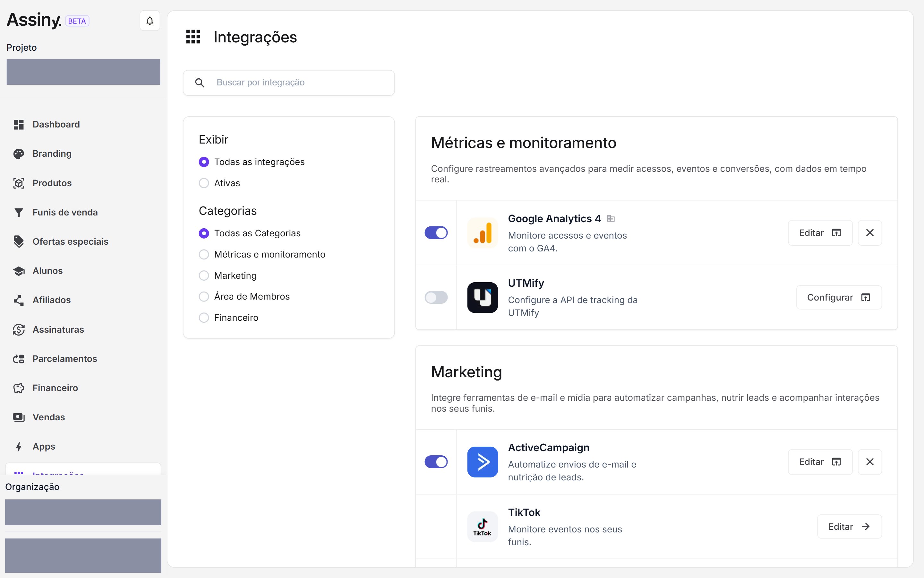This screenshot has height=578, width=924.
Task: Select Área de Membros category radio
Action: point(204,297)
